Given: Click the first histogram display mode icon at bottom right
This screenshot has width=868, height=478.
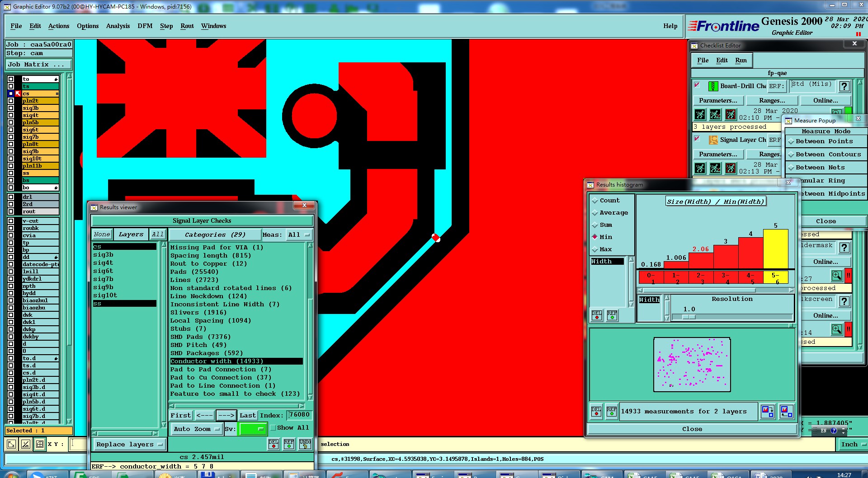Looking at the screenshot, I should [x=768, y=411].
